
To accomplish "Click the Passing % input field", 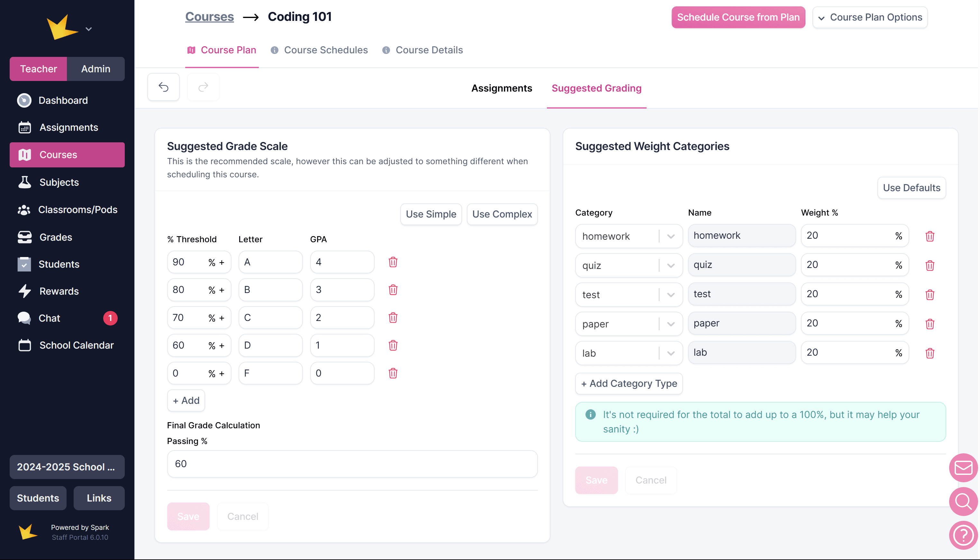I will 352,464.
